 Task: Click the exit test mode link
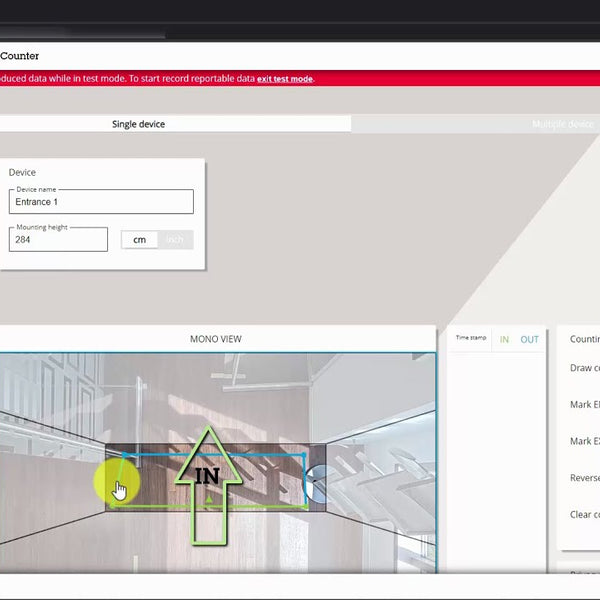285,78
